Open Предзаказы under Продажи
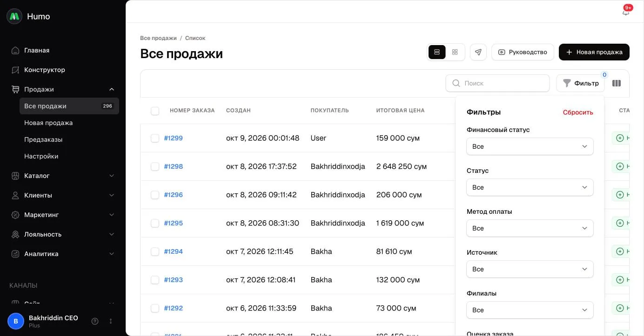This screenshot has width=644, height=336. 69,139
